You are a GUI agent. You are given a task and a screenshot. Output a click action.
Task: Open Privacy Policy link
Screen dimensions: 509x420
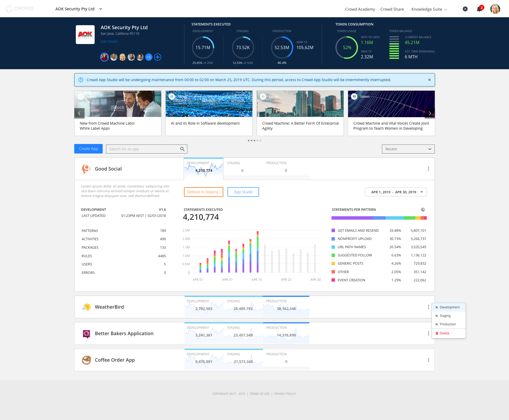pyautogui.click(x=285, y=394)
